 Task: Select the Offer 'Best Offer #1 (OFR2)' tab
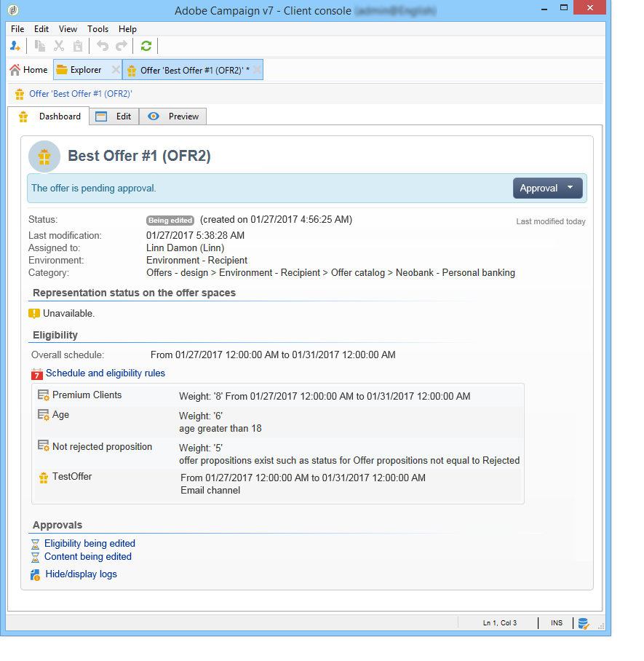pyautogui.click(x=194, y=71)
